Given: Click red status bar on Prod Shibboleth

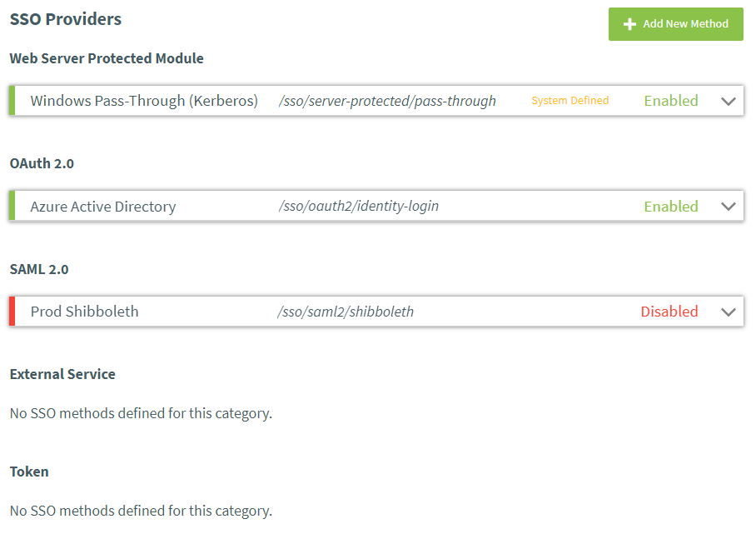Looking at the screenshot, I should click(x=12, y=312).
